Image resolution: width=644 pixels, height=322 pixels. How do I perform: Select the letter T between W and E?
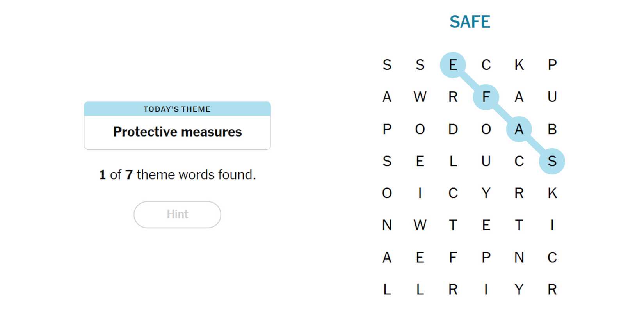(x=453, y=225)
